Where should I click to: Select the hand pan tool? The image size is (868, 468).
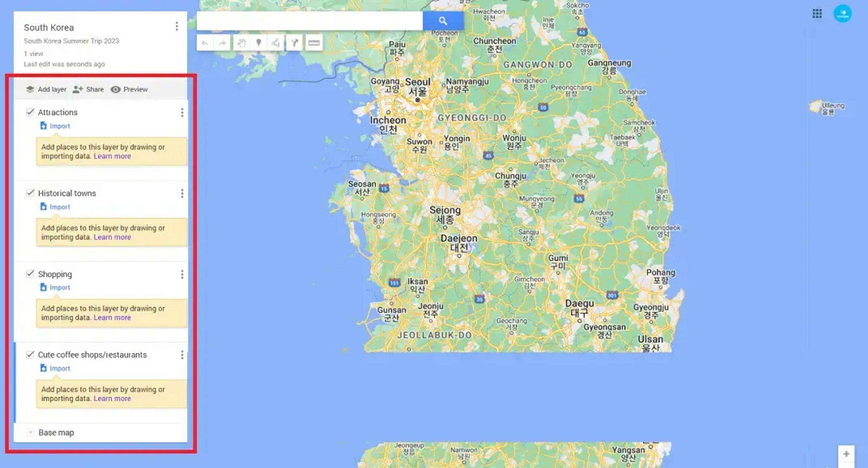click(x=242, y=43)
